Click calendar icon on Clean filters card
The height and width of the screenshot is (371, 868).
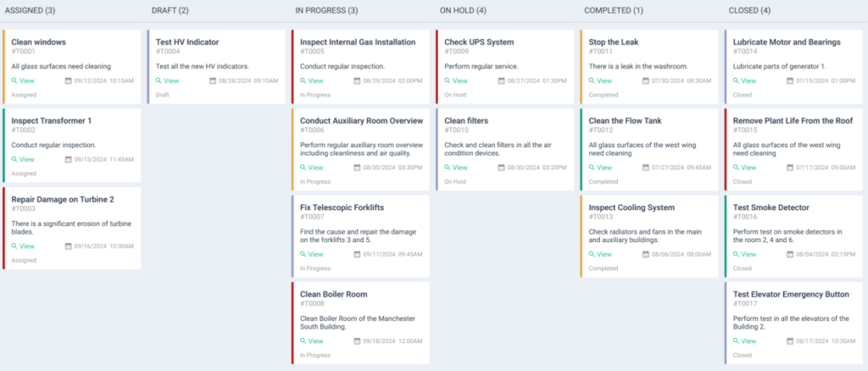502,168
